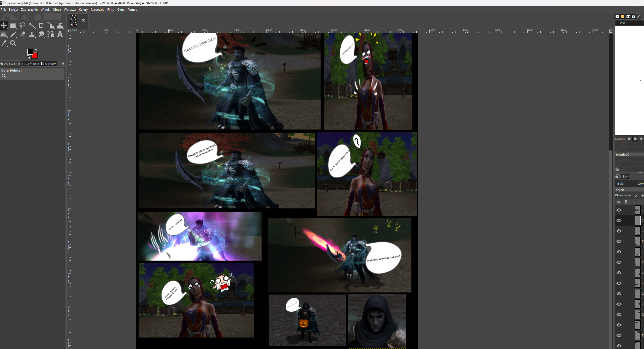Select the Fuzzy Select magic wand tool
Viewport: 644px width, 349px height.
point(32,25)
